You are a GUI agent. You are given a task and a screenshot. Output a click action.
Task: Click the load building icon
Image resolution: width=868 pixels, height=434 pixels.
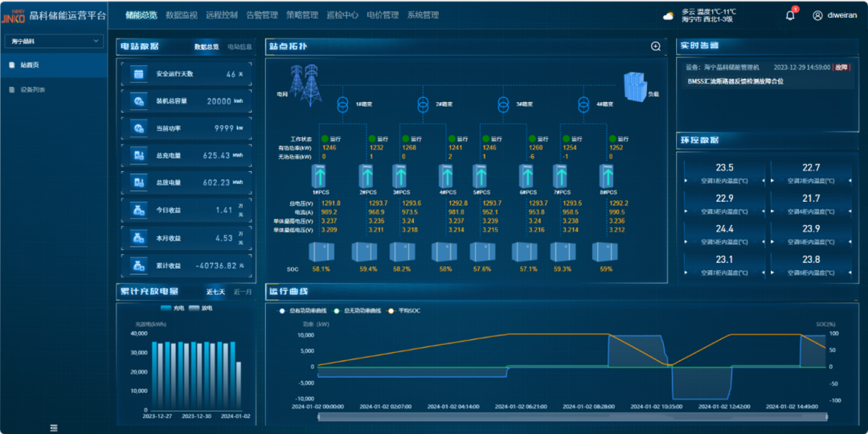point(636,84)
